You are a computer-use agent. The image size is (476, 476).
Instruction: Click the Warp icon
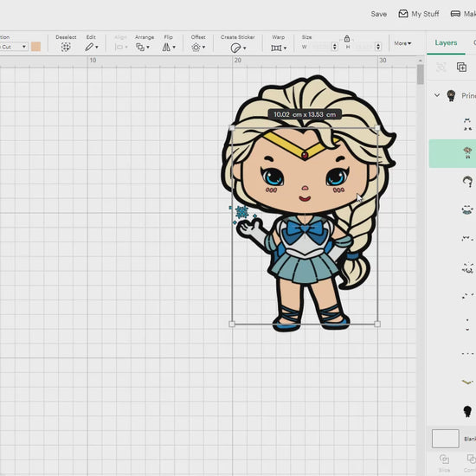point(276,48)
